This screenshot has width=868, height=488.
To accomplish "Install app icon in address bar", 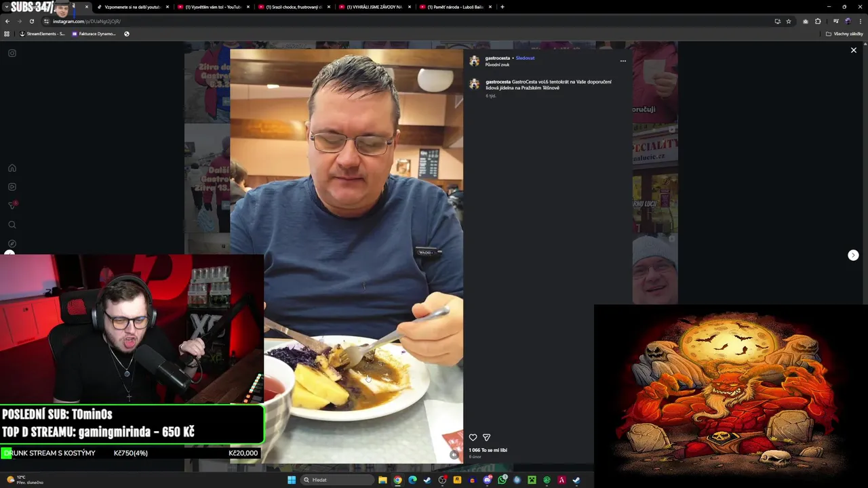I will click(x=777, y=21).
